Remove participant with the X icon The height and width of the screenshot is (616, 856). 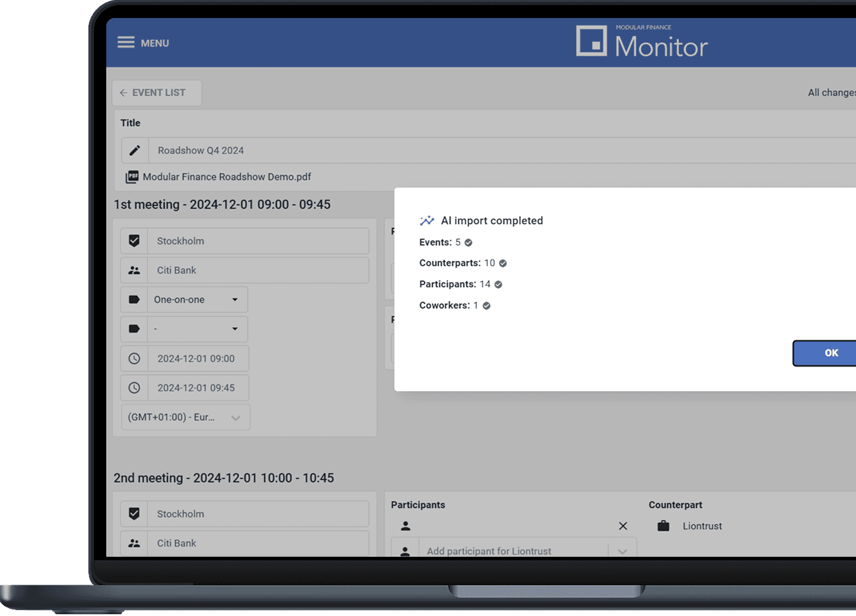tap(623, 526)
